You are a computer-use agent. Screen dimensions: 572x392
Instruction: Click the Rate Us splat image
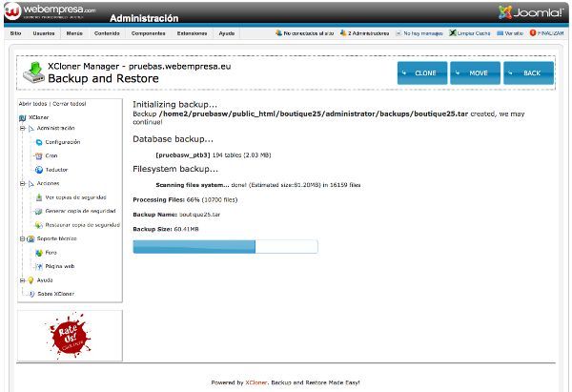(x=70, y=336)
